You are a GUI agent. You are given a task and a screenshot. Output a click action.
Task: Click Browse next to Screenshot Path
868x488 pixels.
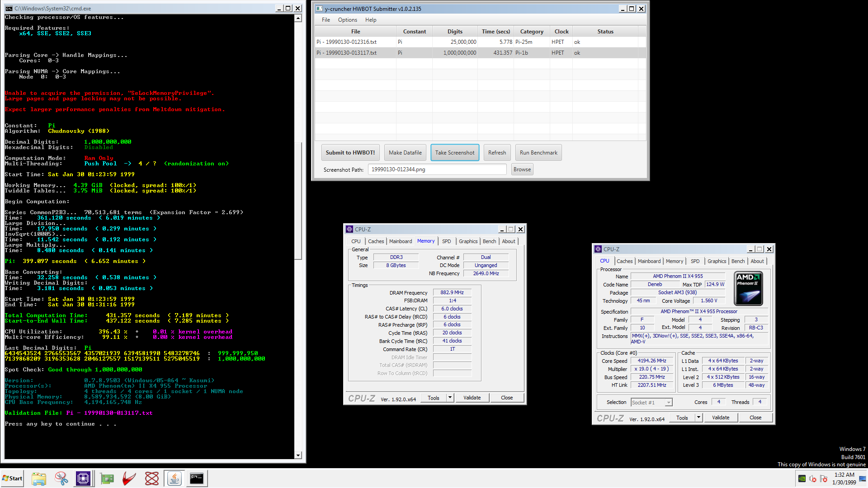(x=522, y=169)
